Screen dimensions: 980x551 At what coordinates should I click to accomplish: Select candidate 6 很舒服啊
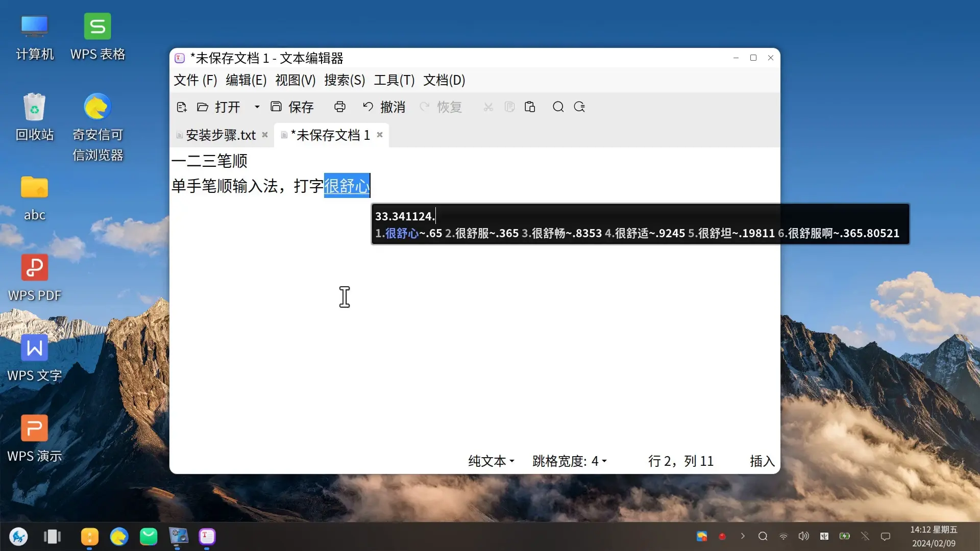tap(839, 233)
